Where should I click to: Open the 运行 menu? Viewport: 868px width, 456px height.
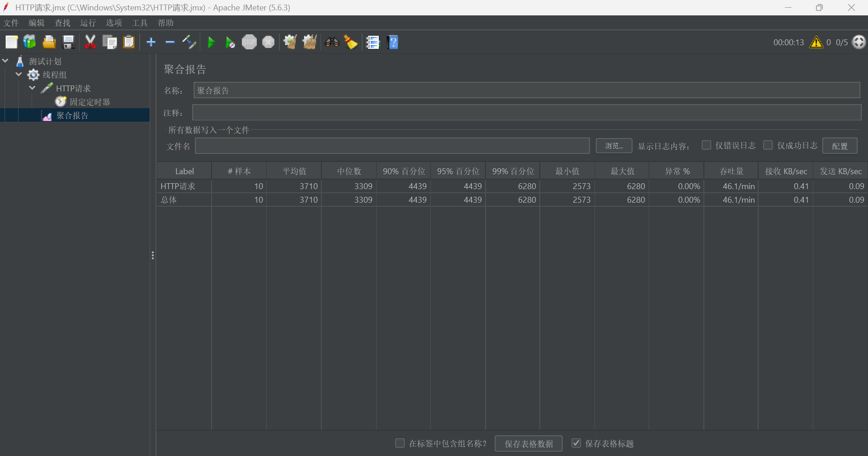pos(88,23)
